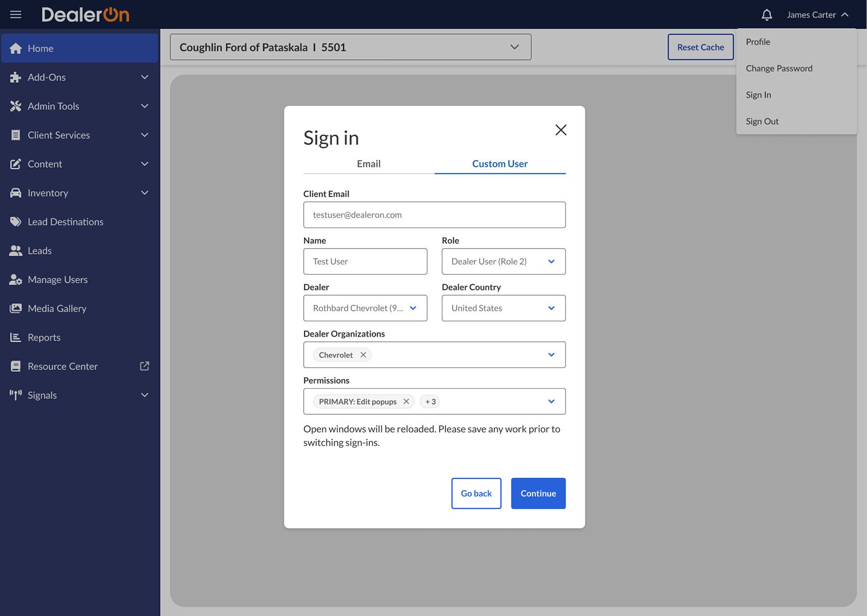Open the Dealer dropdown Rothbard Chevrolet
Viewport: 867px width, 616px height.
(x=365, y=308)
